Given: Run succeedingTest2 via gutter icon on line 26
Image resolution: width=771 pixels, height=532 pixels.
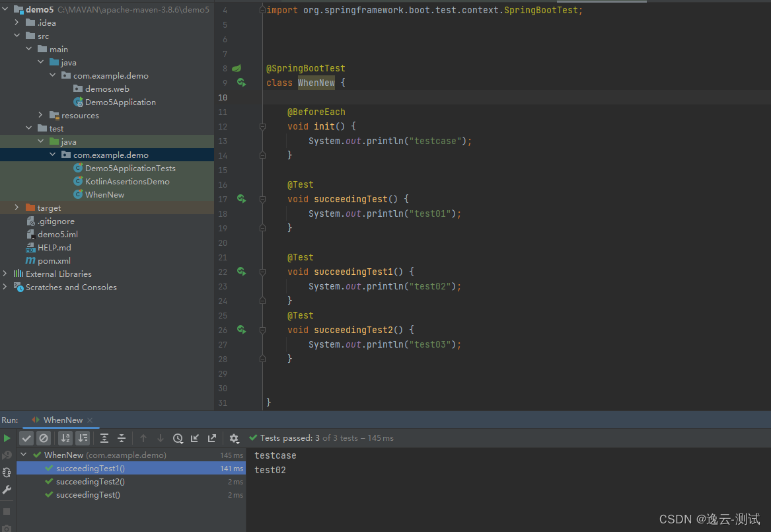Looking at the screenshot, I should point(241,329).
